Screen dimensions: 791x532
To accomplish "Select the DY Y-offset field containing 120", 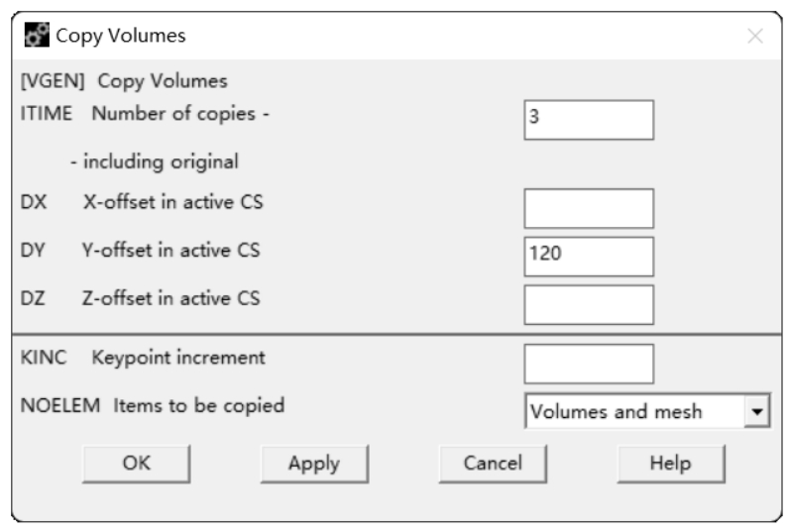I will click(589, 257).
